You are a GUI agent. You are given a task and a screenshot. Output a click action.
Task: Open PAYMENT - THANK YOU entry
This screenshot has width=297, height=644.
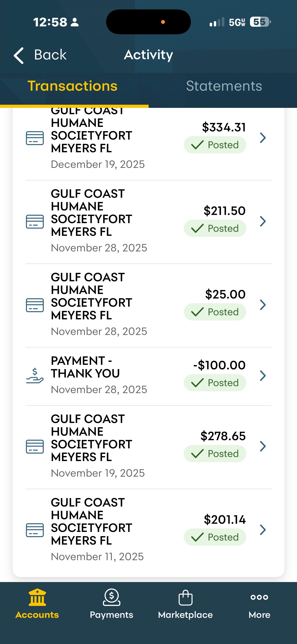tap(148, 376)
